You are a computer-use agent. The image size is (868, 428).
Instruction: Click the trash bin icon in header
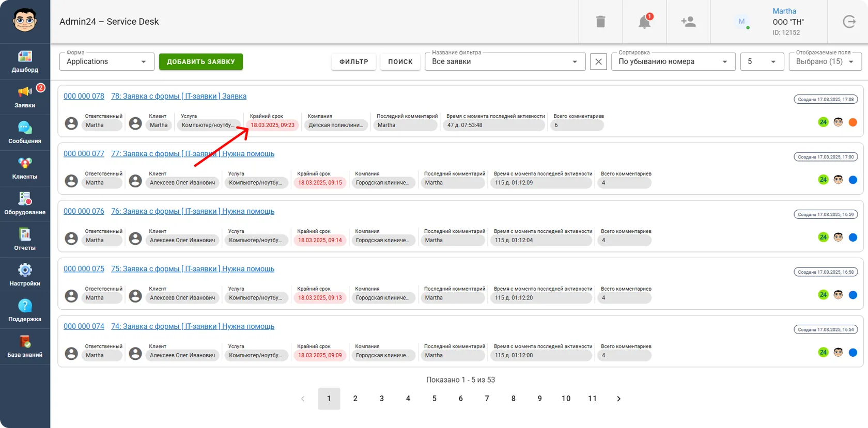600,22
